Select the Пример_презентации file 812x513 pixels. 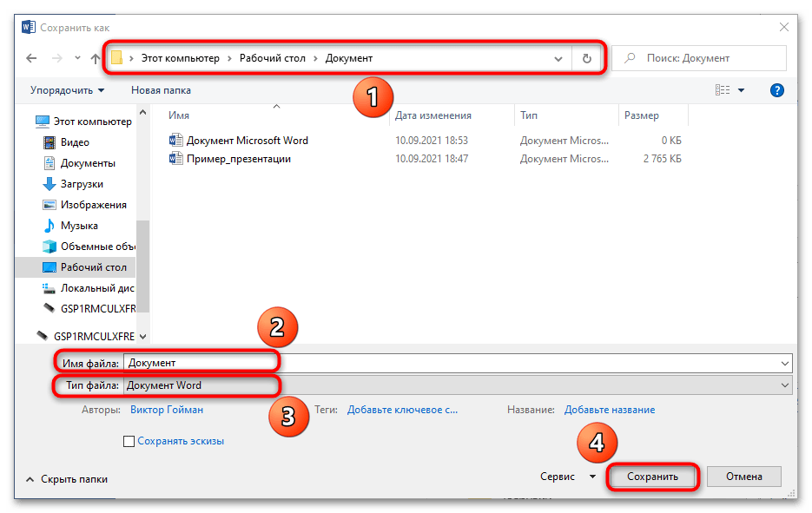click(x=238, y=159)
